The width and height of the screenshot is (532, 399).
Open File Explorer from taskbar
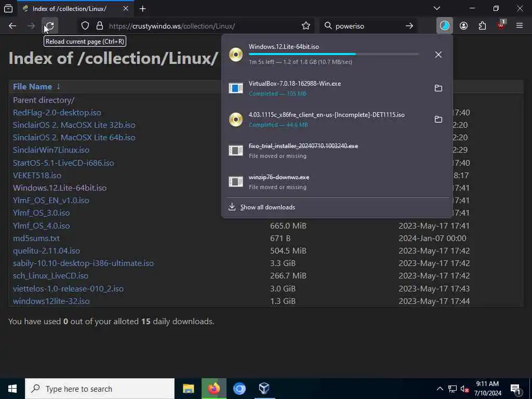pyautogui.click(x=188, y=389)
